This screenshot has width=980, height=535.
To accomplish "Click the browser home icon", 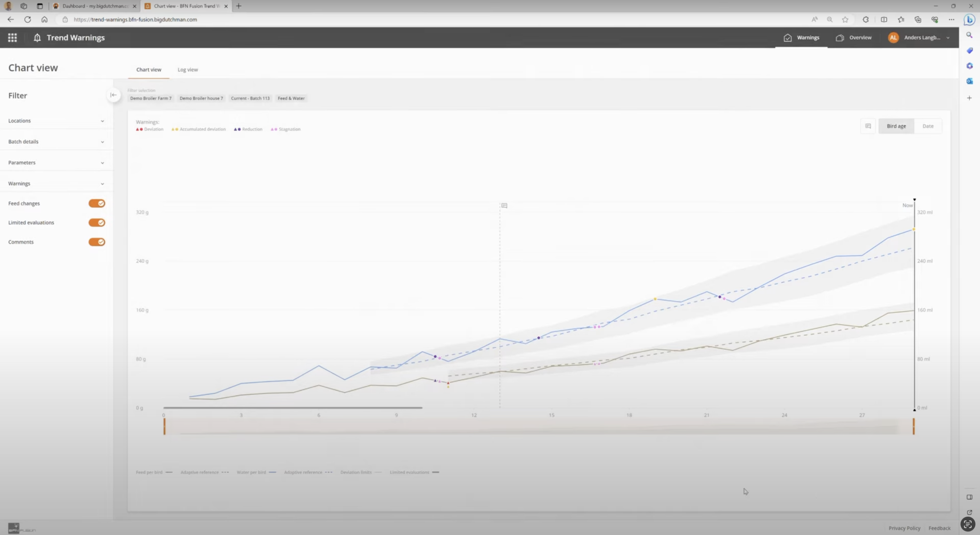I will point(44,20).
